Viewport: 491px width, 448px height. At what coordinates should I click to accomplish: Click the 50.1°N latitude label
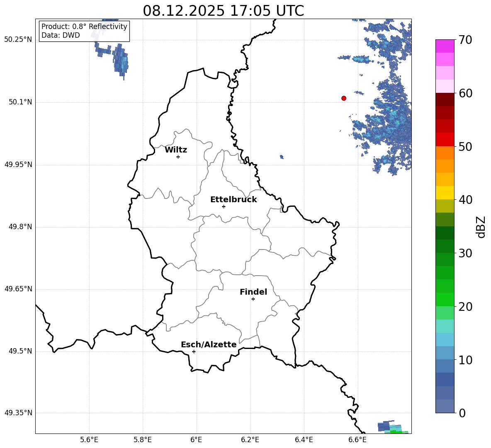[20, 102]
